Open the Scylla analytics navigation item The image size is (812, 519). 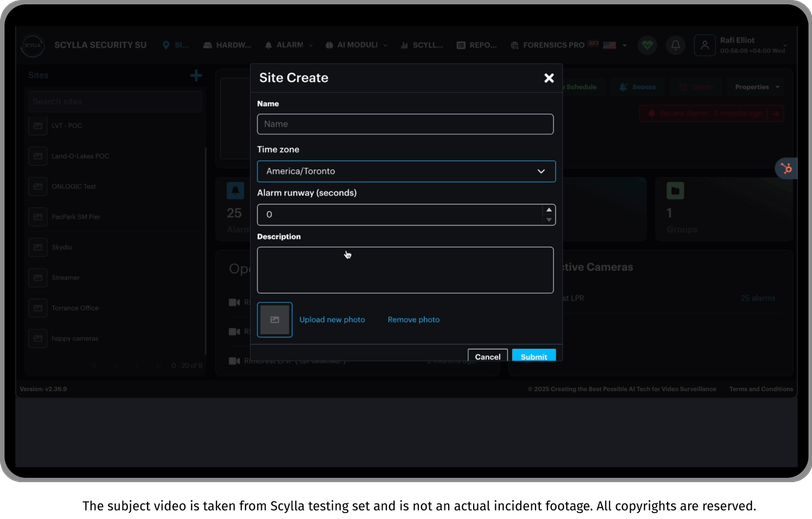coord(422,45)
